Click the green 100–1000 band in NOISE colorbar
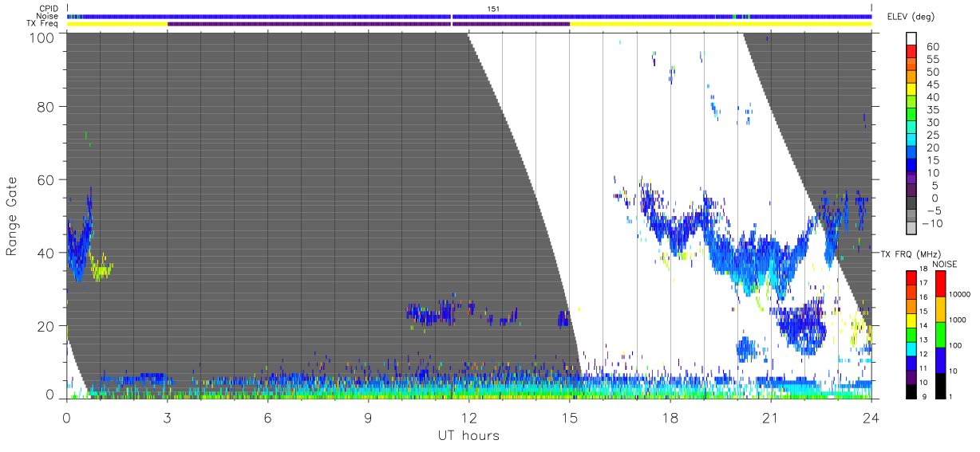 [940, 333]
